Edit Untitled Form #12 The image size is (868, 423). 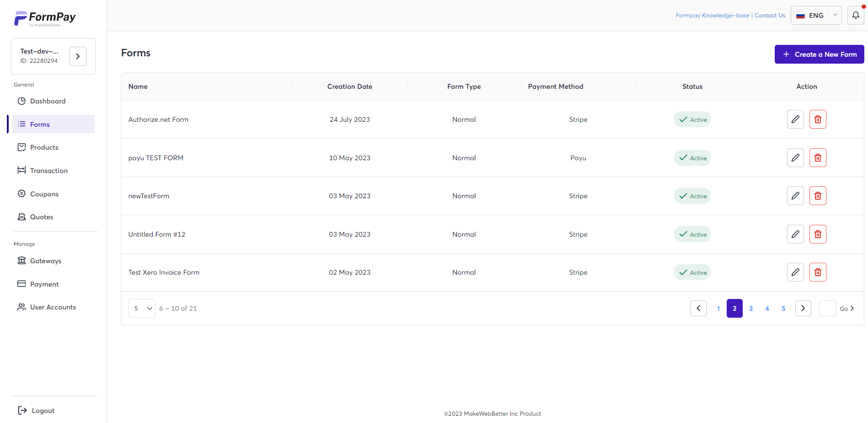point(795,234)
